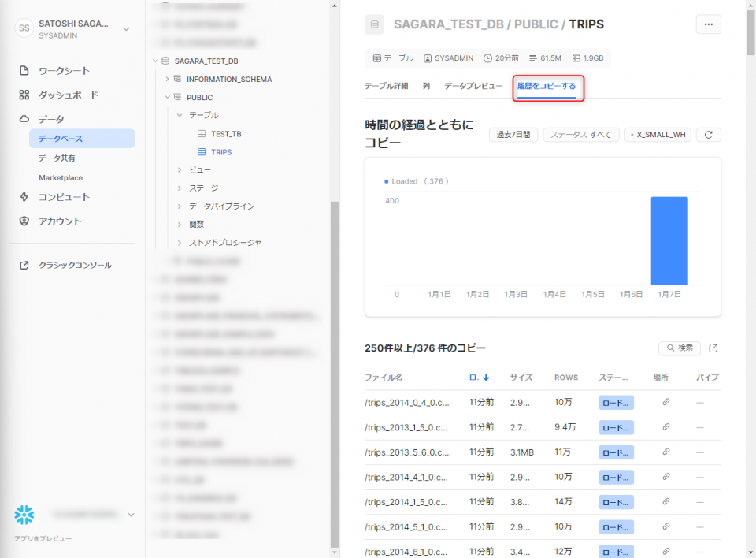Open the X_SMALL_WH warehouse selector
The height and width of the screenshot is (558, 756).
(x=658, y=135)
